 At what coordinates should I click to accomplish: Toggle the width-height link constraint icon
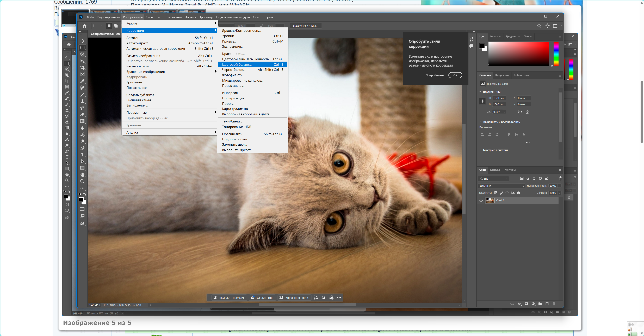pos(482,101)
